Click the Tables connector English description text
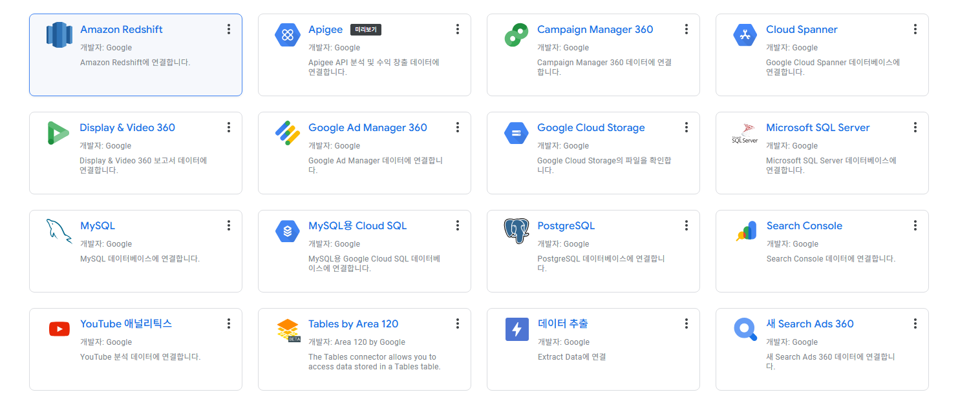Viewport: 980px width, 401px height. [374, 362]
